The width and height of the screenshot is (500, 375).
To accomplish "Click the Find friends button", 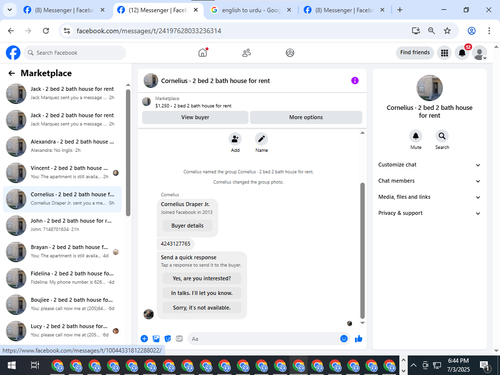I will 415,53.
